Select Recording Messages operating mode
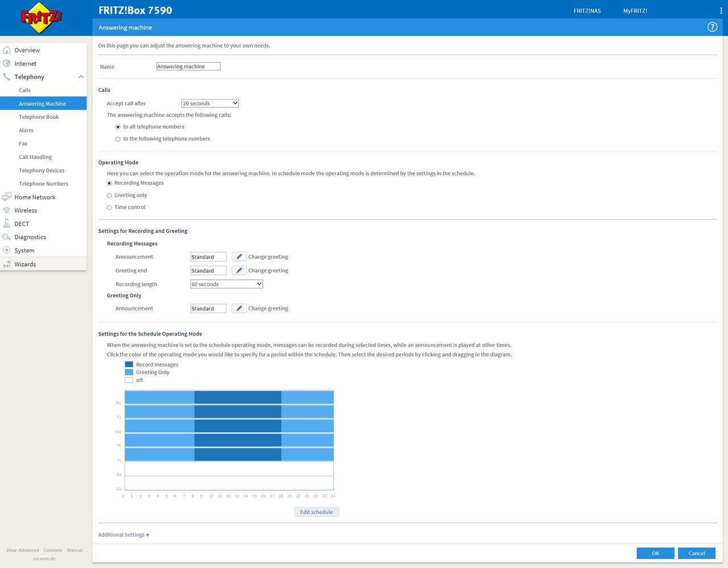This screenshot has height=568, width=728. coord(109,183)
